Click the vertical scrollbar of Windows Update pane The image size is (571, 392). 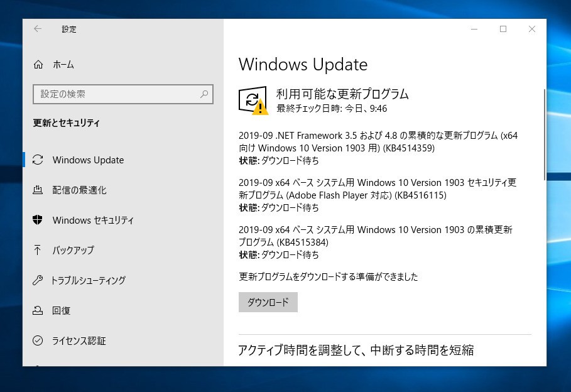pyautogui.click(x=545, y=135)
